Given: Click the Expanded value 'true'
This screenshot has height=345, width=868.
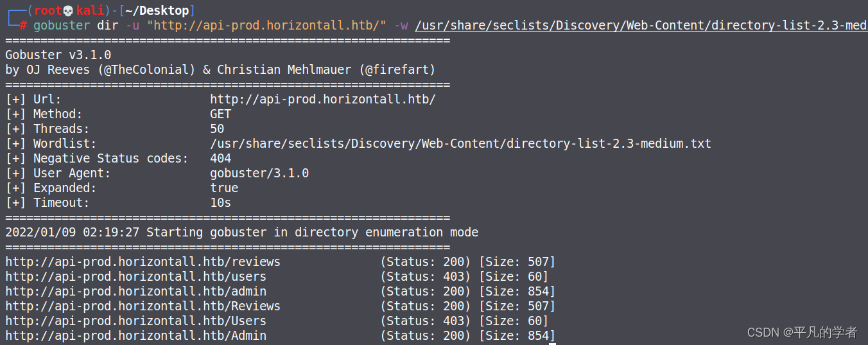Looking at the screenshot, I should [224, 188].
